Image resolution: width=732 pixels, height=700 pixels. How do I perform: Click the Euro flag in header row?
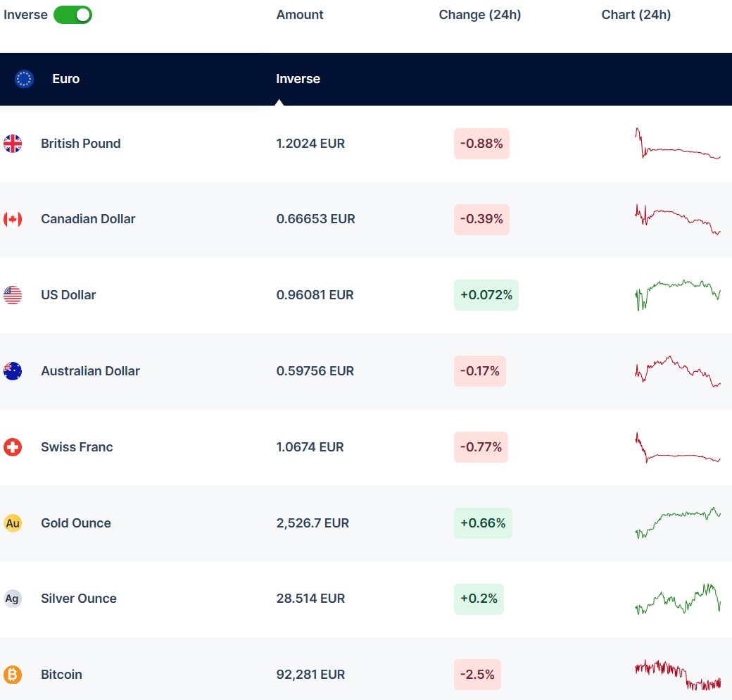point(24,79)
